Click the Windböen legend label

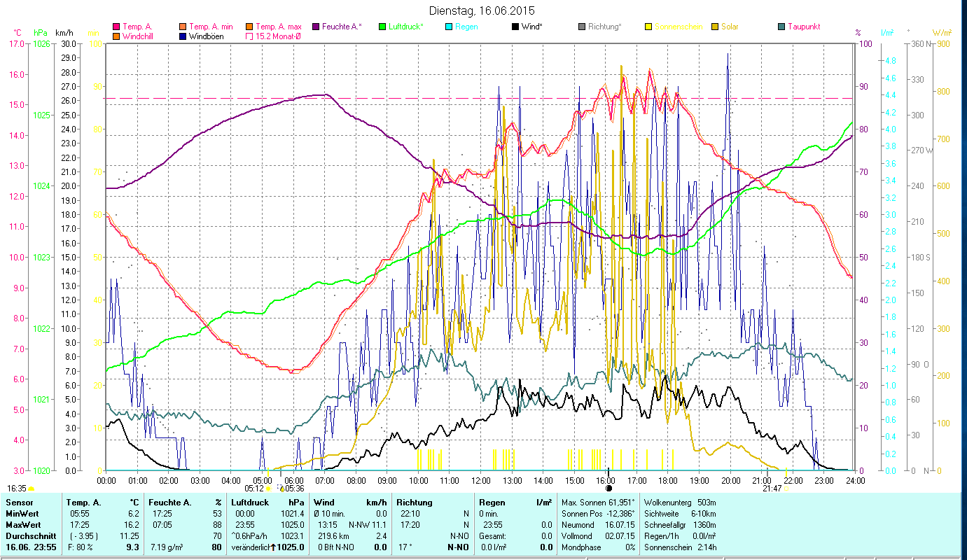point(206,36)
